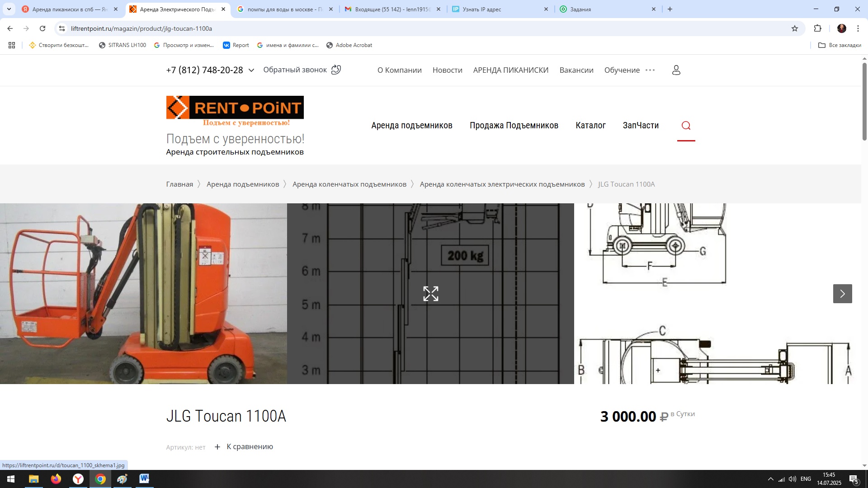This screenshot has width=868, height=488.
Task: Expand phone number dropdown chevron
Action: pyautogui.click(x=251, y=70)
